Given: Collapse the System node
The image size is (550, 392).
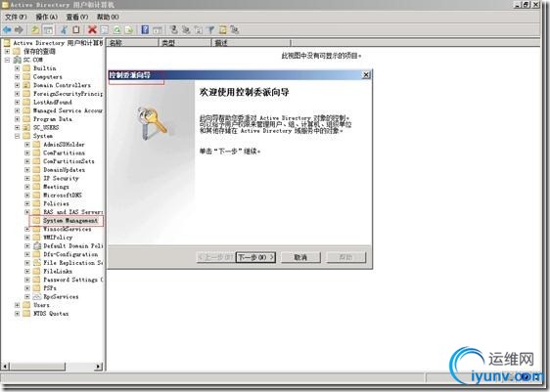Looking at the screenshot, I should pyautogui.click(x=17, y=136).
